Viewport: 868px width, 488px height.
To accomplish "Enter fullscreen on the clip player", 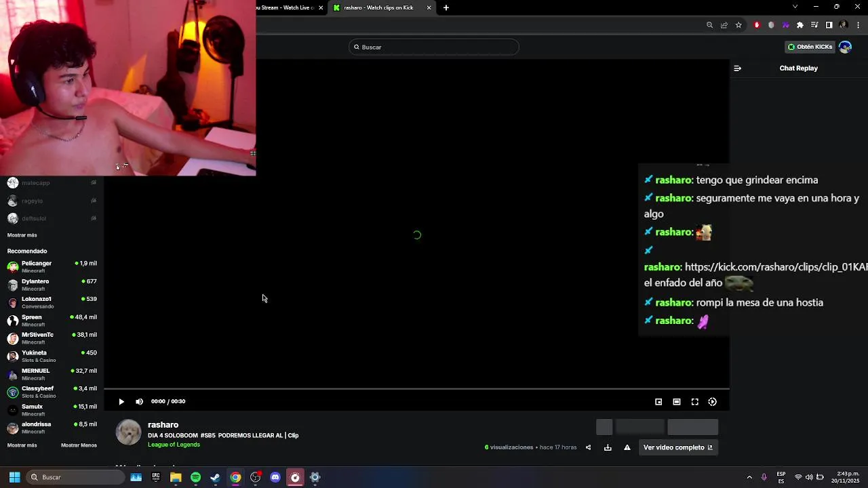I will 695,402.
